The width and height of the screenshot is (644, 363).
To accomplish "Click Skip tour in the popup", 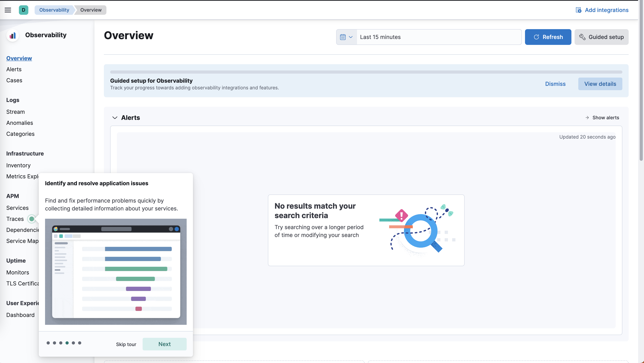I will [x=126, y=344].
